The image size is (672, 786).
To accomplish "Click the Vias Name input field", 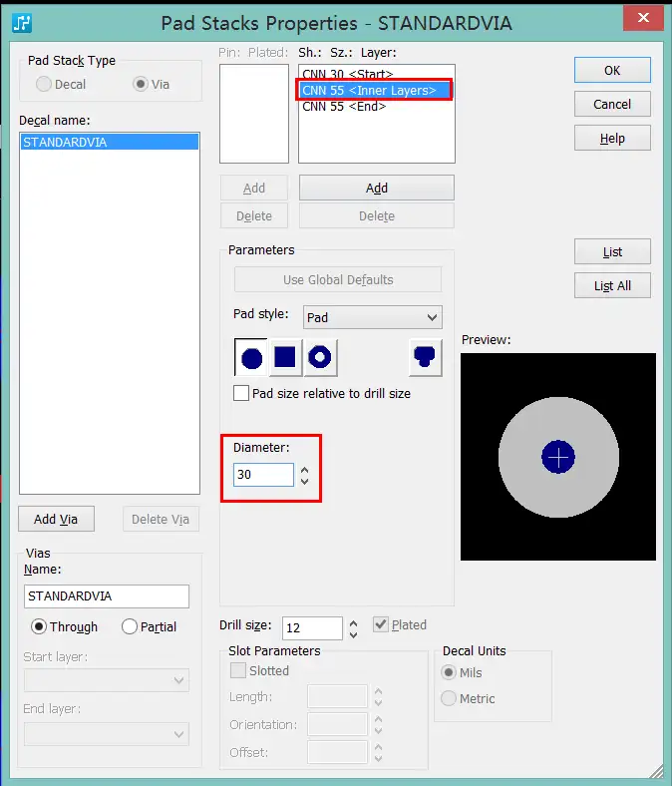I will [x=107, y=596].
